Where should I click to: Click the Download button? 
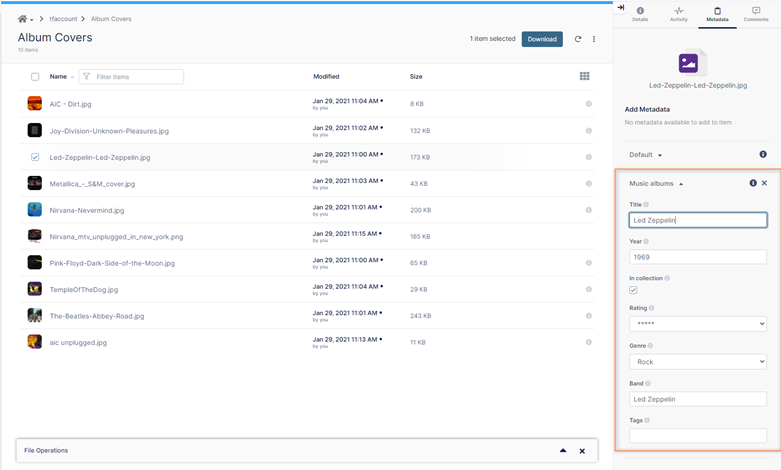[x=542, y=39]
